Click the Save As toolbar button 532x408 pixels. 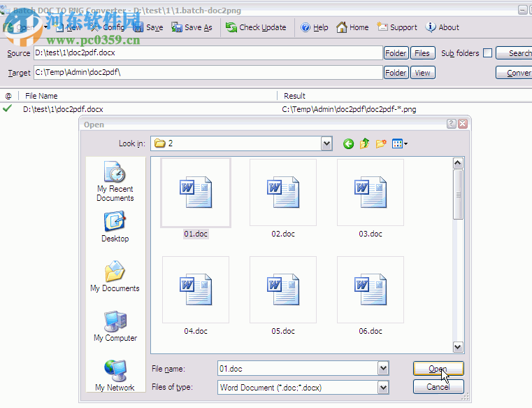(x=192, y=27)
